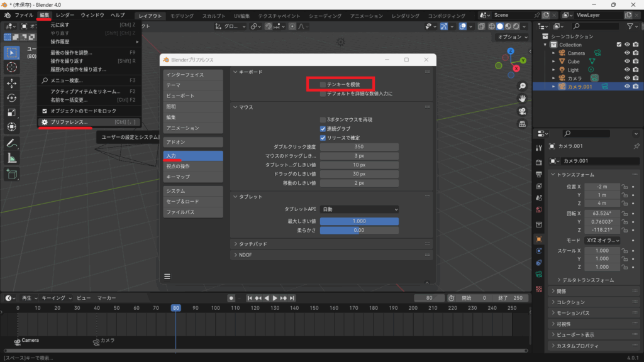Open the Object properties tab icon
The image size is (644, 362).
tap(539, 239)
